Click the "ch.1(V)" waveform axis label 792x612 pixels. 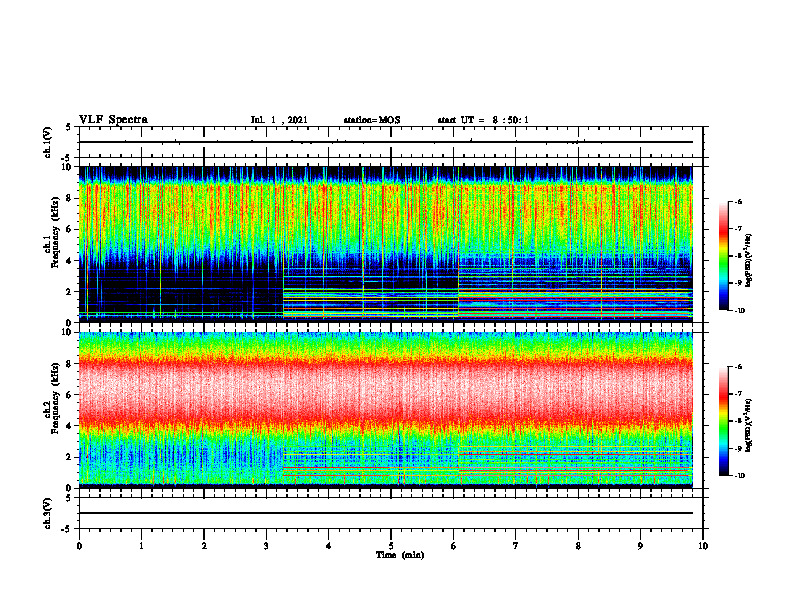[48, 142]
